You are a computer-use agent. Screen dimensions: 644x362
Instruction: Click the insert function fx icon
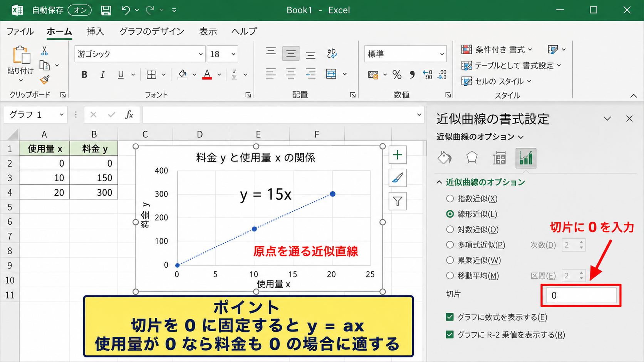coord(129,115)
